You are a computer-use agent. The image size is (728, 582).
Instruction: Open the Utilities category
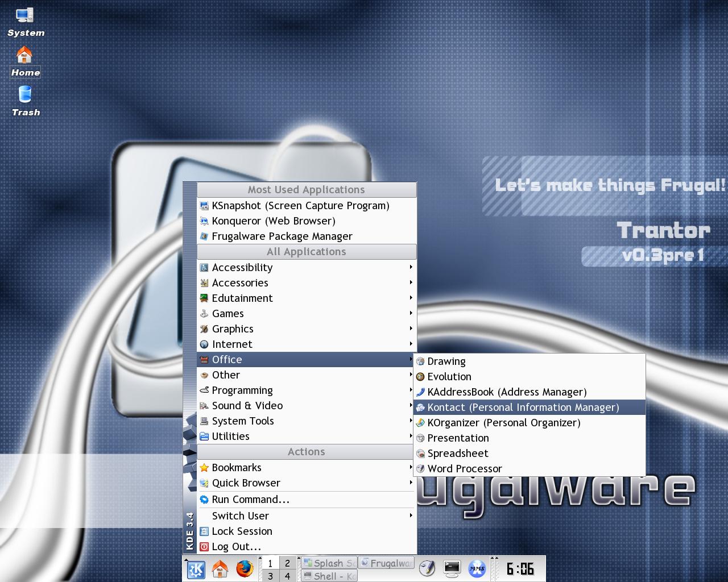[307, 436]
